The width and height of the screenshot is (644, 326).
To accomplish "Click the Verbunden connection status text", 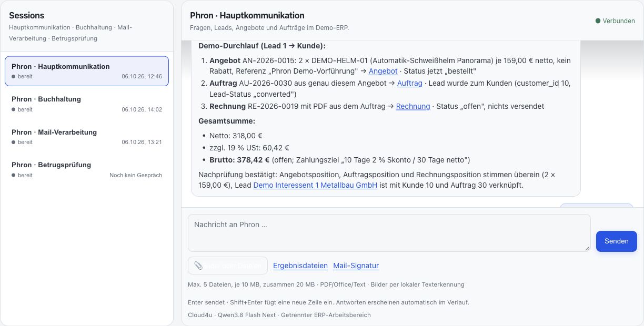I will click(619, 21).
